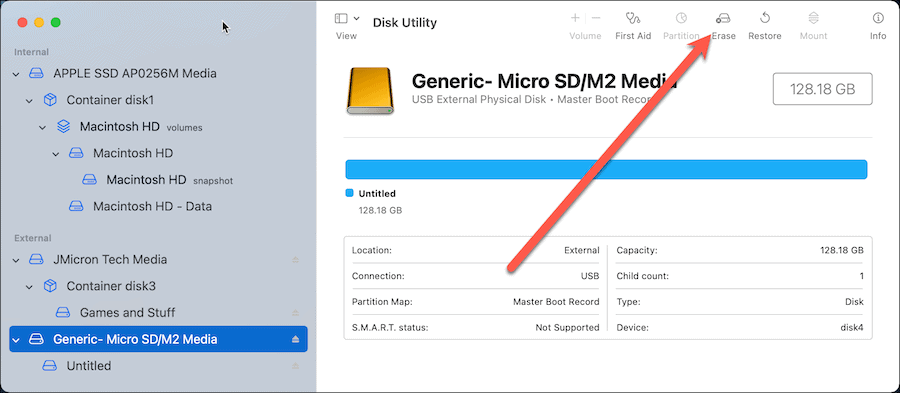This screenshot has width=900, height=393.
Task: Click the Untitled blue legend swatch
Action: click(349, 193)
